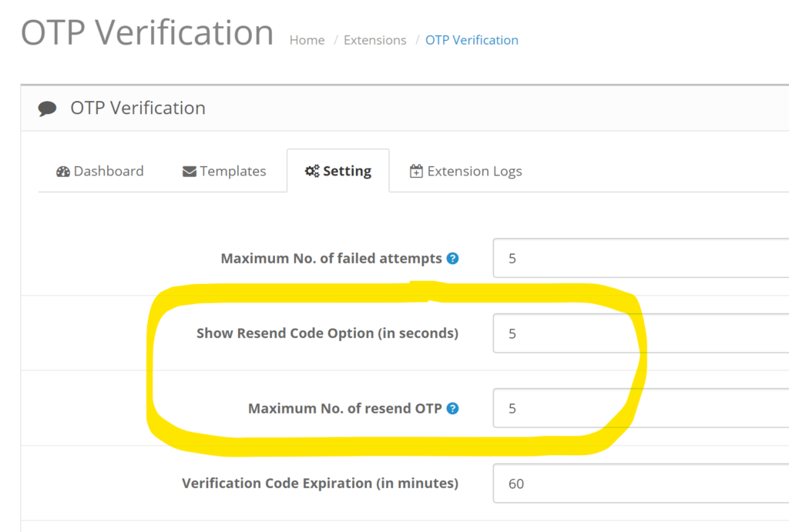Image resolution: width=789 pixels, height=532 pixels.
Task: Open help tooltip for Maximum failed attempts
Action: pos(452,259)
